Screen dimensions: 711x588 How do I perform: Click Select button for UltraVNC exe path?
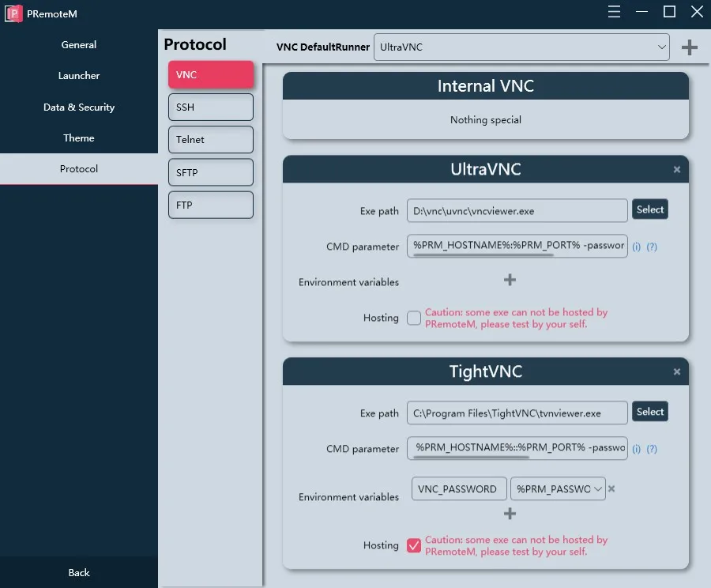pos(649,209)
